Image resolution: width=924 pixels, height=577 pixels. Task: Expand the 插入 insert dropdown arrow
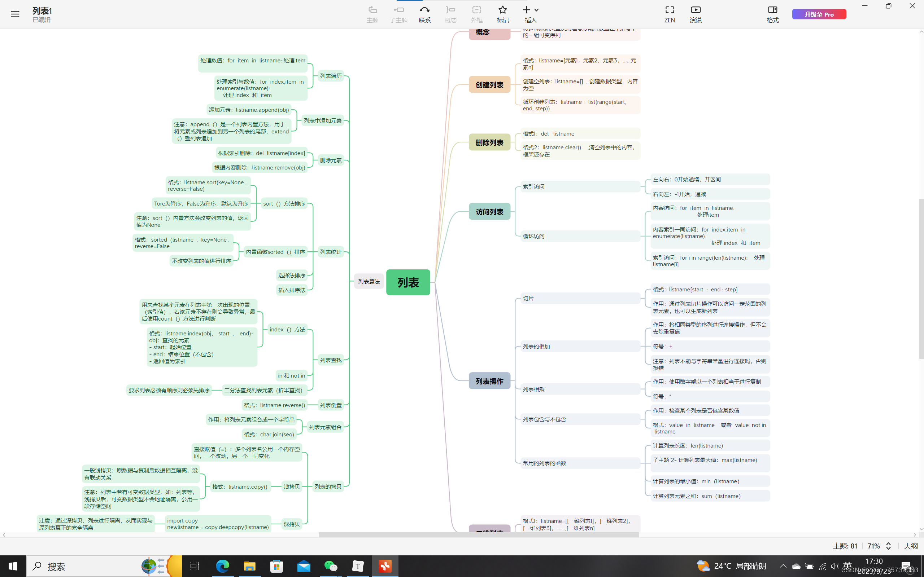536,10
